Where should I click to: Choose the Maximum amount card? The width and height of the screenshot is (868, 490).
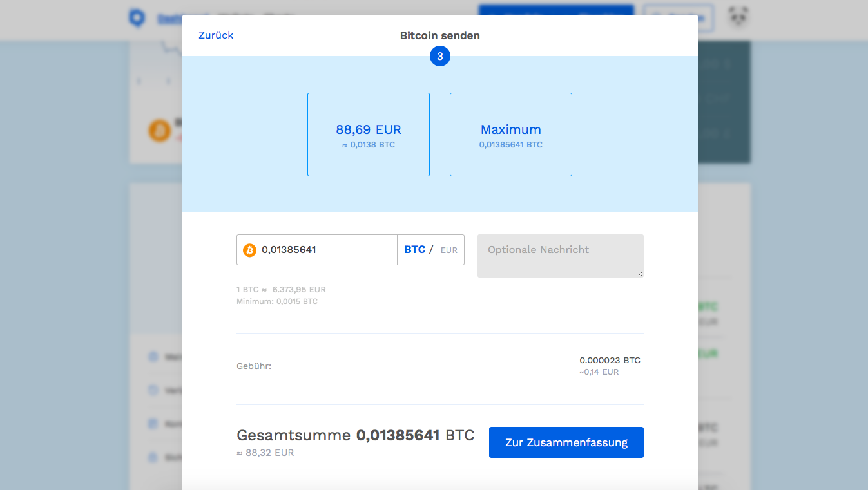click(x=511, y=135)
